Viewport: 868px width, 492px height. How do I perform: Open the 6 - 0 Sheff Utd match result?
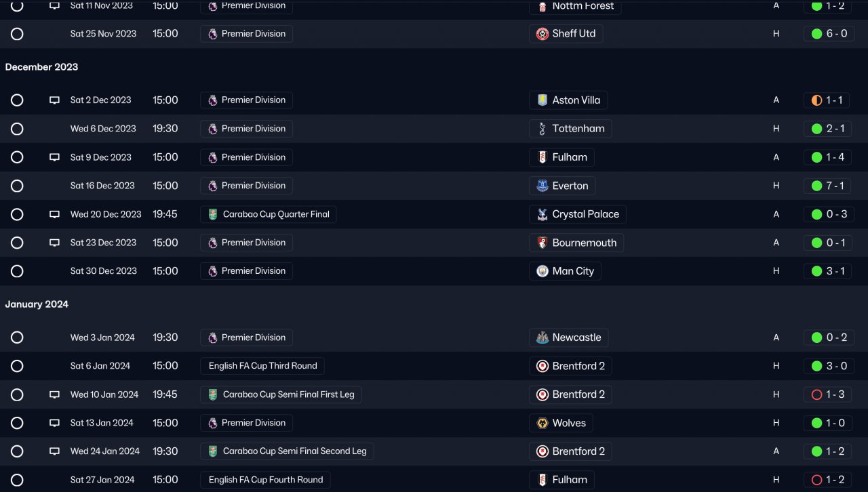click(x=828, y=34)
